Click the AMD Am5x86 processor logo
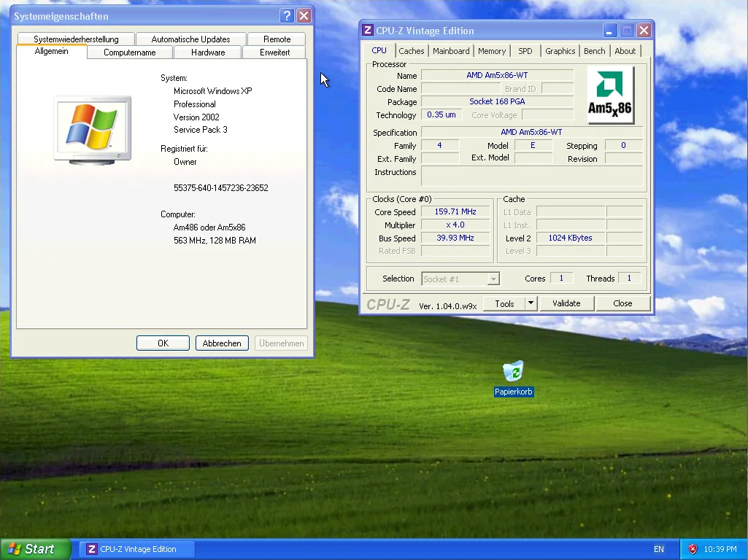The width and height of the screenshot is (748, 560). 611,95
